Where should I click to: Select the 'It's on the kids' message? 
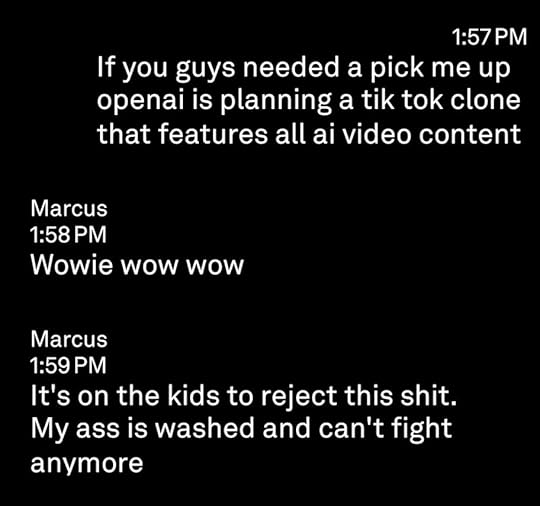coord(243,428)
